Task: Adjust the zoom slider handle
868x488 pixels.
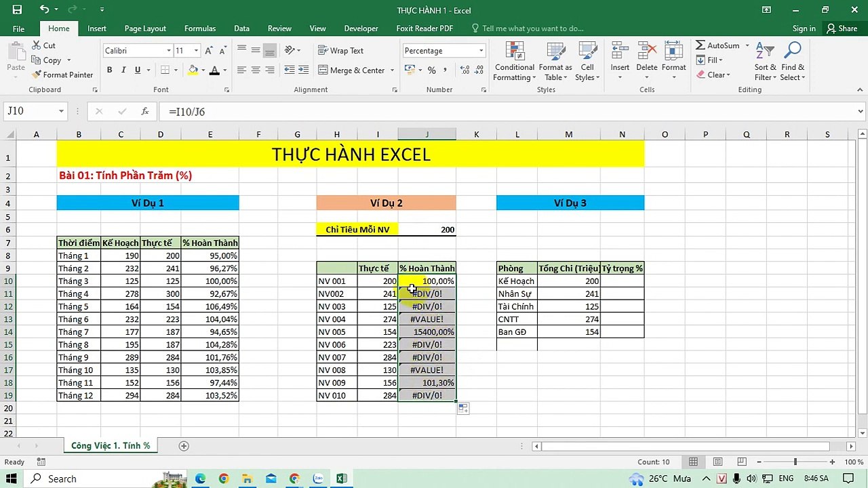Action: point(795,462)
